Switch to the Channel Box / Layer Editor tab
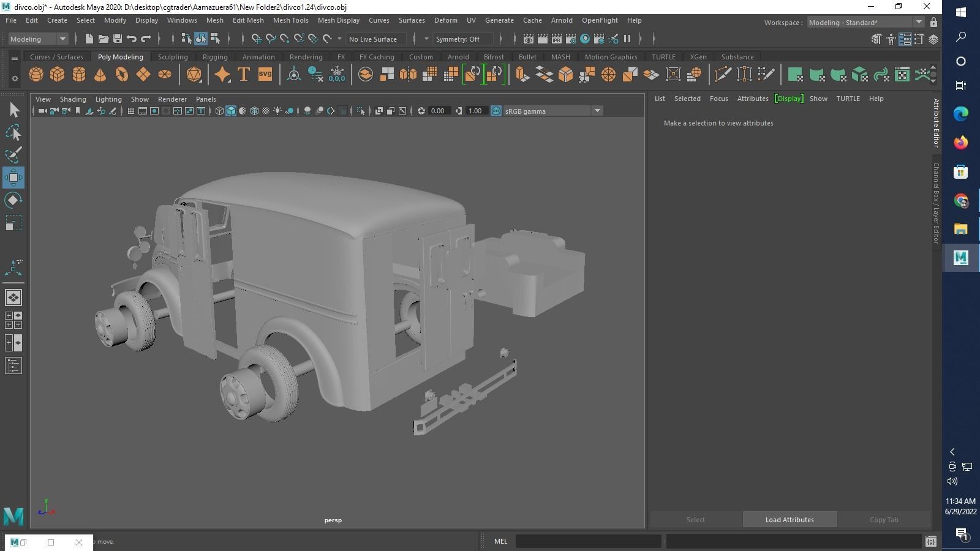The height and width of the screenshot is (551, 980). (x=936, y=203)
